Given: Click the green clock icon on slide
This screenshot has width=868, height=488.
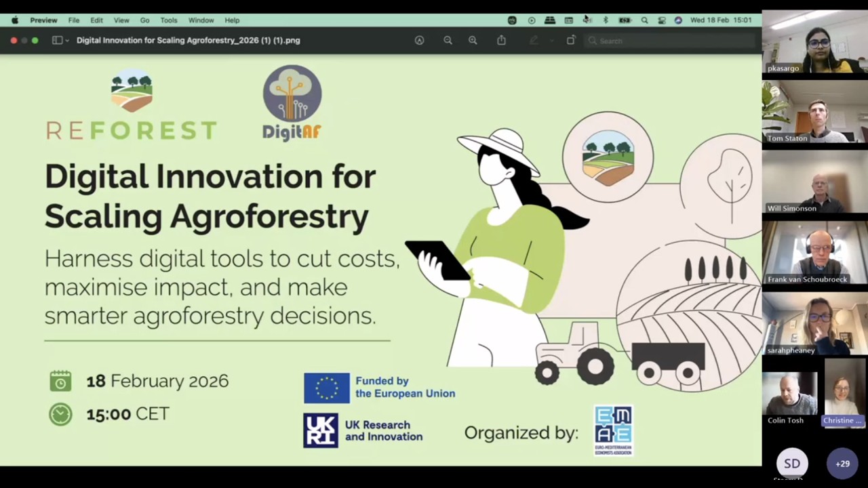Looking at the screenshot, I should (60, 414).
